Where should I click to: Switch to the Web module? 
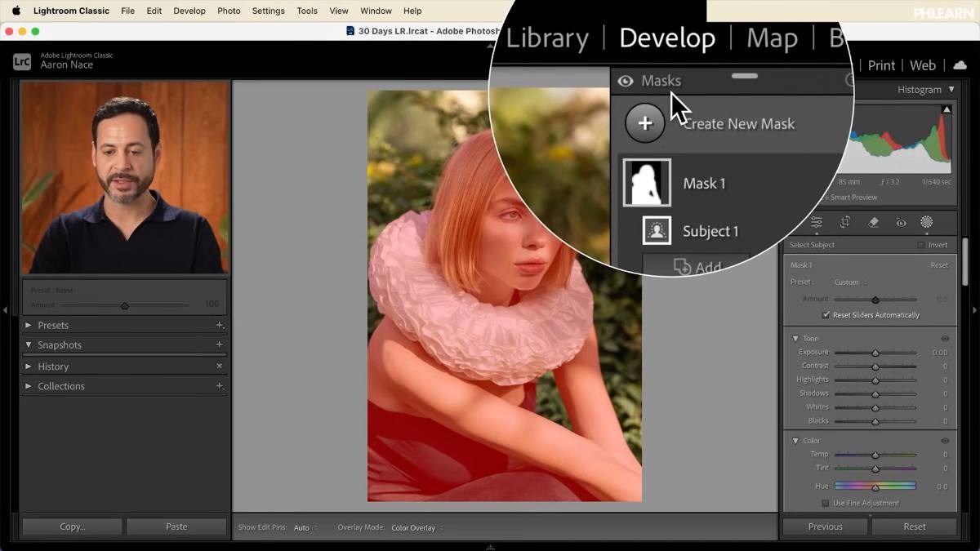pos(923,65)
